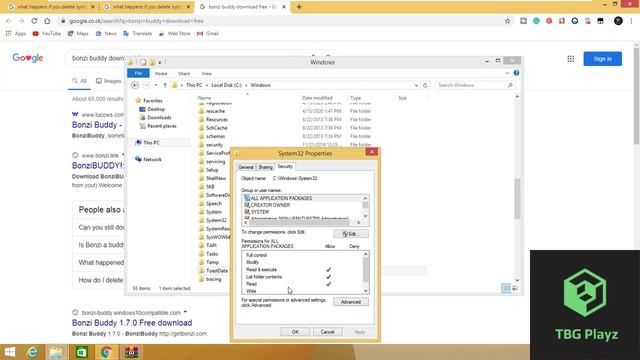Open the Chrome profile avatar

coord(618,21)
